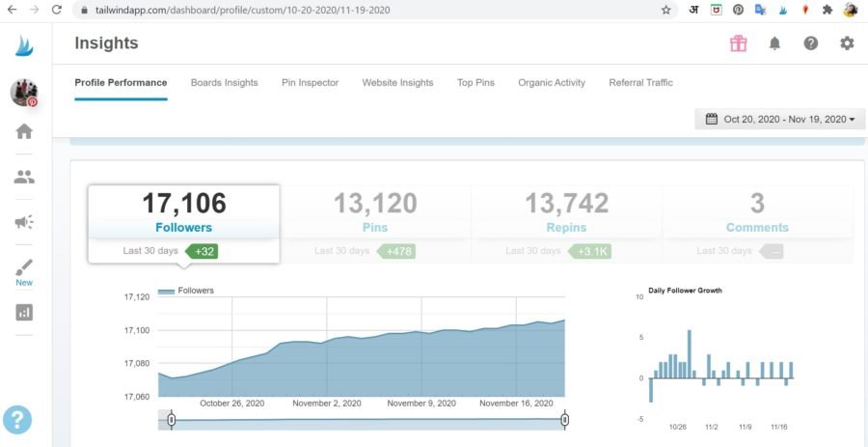The height and width of the screenshot is (447, 868).
Task: Open the Home icon in sidebar
Action: click(x=24, y=131)
